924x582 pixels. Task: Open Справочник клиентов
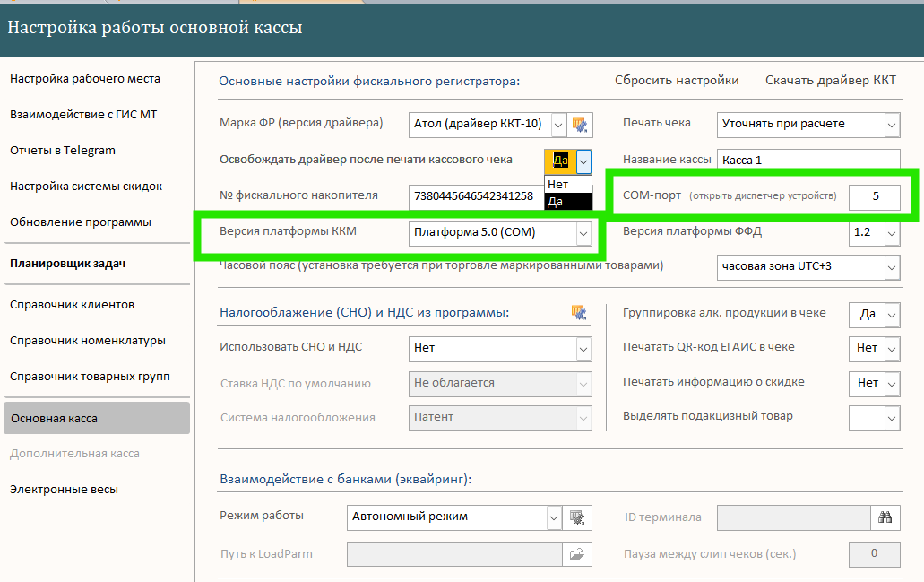pos(72,305)
